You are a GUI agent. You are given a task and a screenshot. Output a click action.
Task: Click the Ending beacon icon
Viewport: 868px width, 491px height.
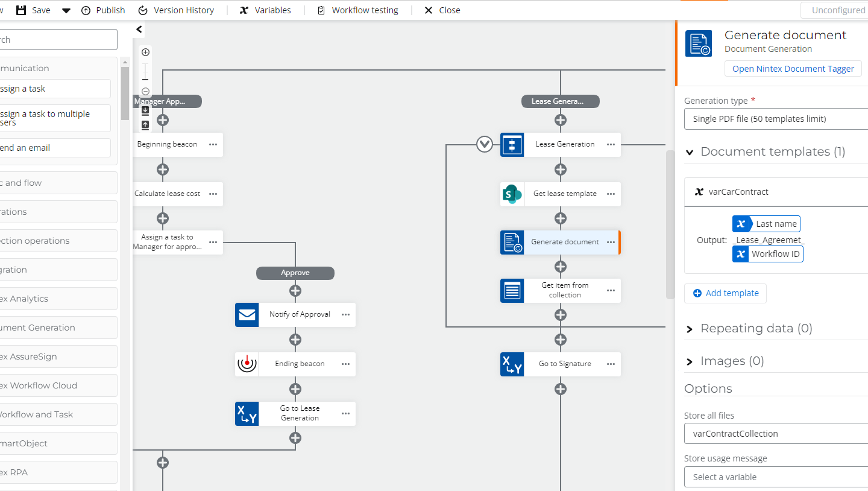coord(247,364)
